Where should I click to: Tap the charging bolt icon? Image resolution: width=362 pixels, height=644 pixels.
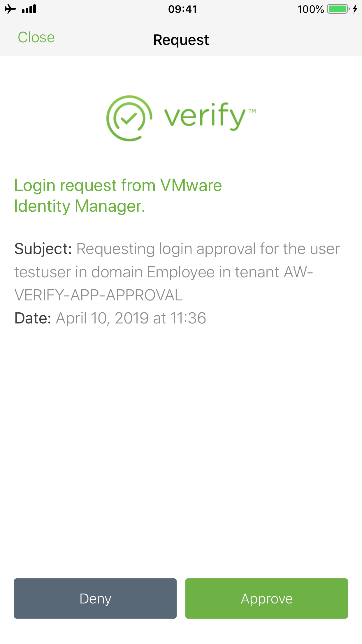[x=355, y=9]
